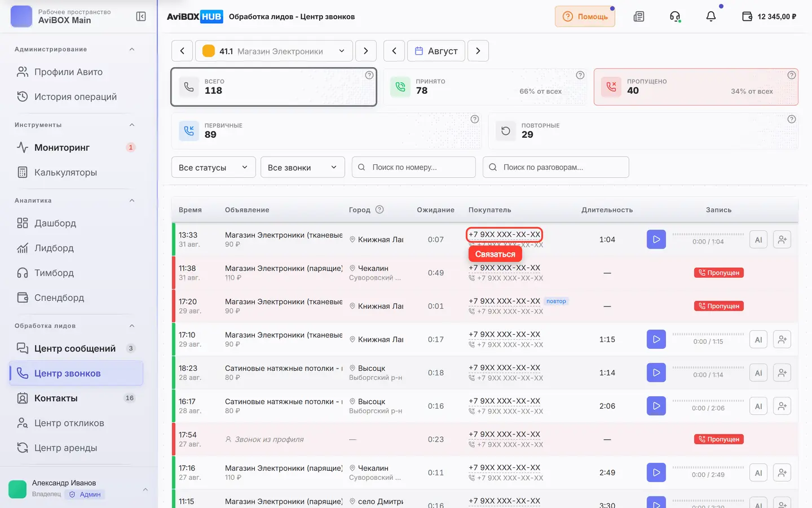Collapse the Администрирование section
Viewport: 812px width, 508px height.
(132, 49)
